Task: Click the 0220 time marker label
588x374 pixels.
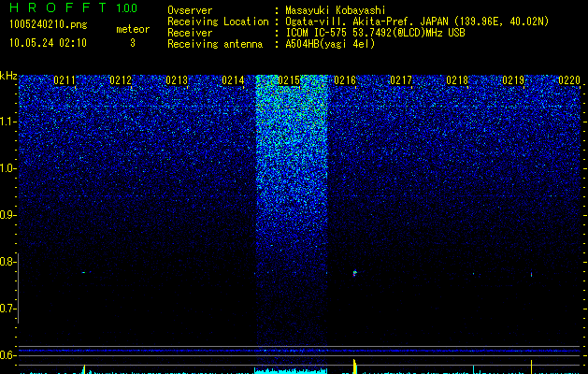Action: click(569, 80)
